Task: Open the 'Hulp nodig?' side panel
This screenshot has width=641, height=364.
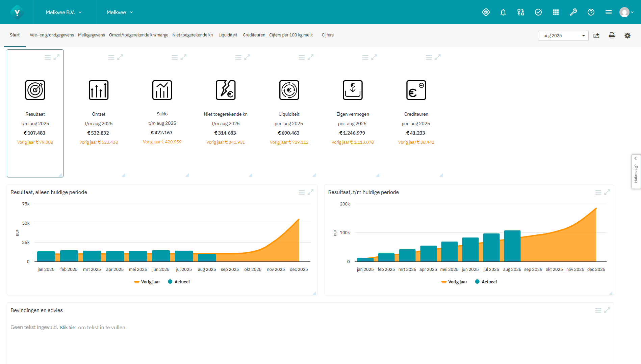Action: click(636, 172)
